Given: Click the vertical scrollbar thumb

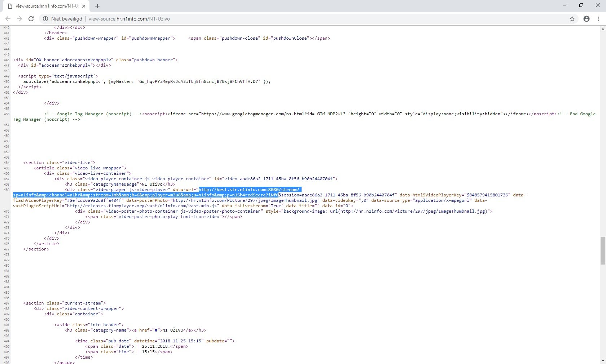Looking at the screenshot, I should [603, 250].
